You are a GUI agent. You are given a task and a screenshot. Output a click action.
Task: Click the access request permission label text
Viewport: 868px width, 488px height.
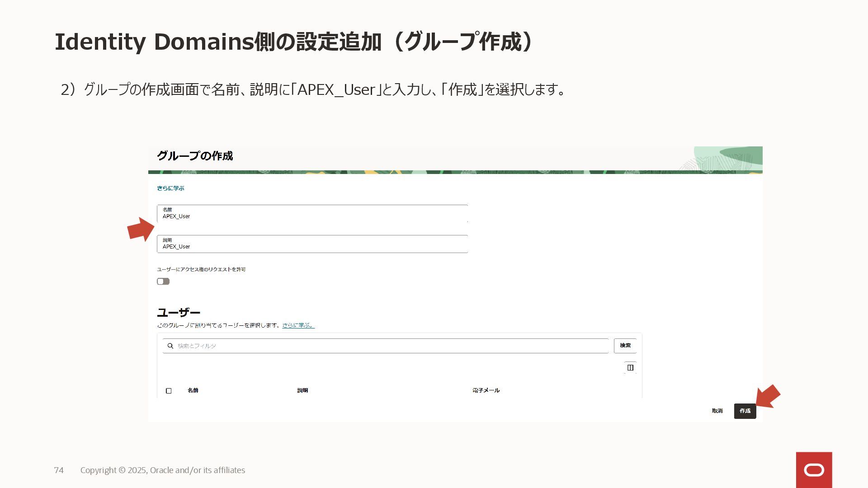201,269
